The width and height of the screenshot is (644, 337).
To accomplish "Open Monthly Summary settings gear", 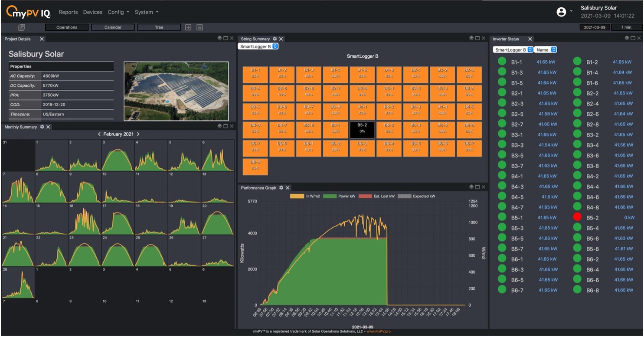I will coord(42,127).
